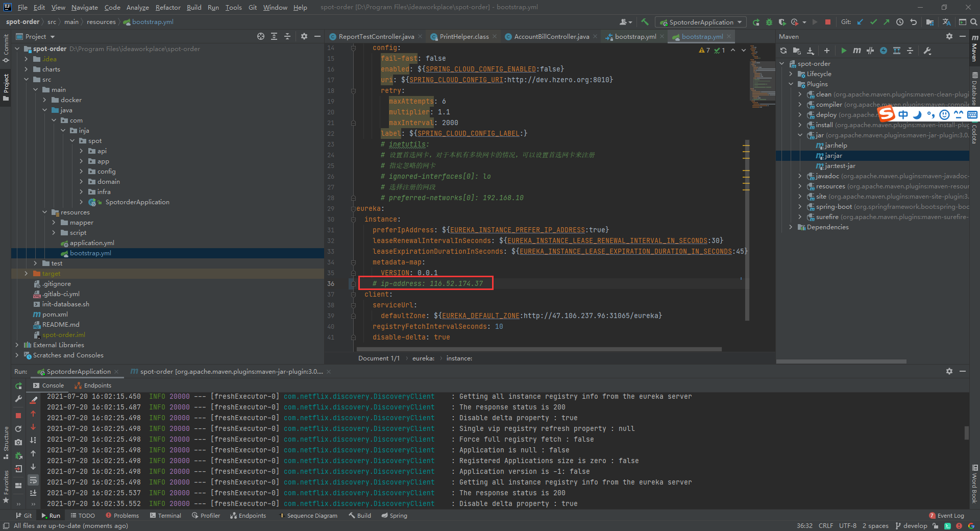Click Select Opened File target icon in the Project panel
The image size is (980, 531).
[x=261, y=36]
